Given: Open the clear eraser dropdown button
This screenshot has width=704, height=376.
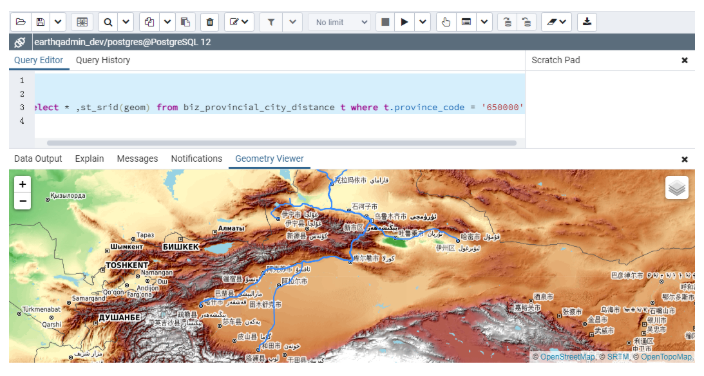Looking at the screenshot, I should (x=556, y=22).
